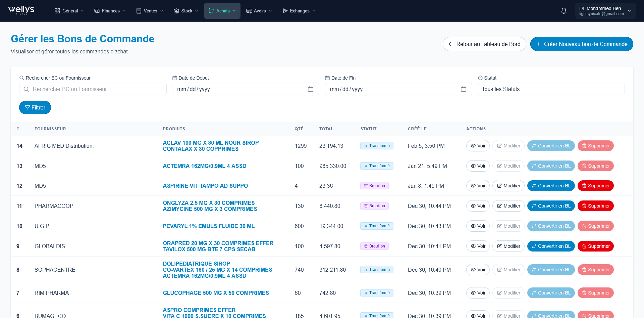This screenshot has width=644, height=318.
Task: Click the Wellys Pharma logo
Action: click(x=21, y=10)
